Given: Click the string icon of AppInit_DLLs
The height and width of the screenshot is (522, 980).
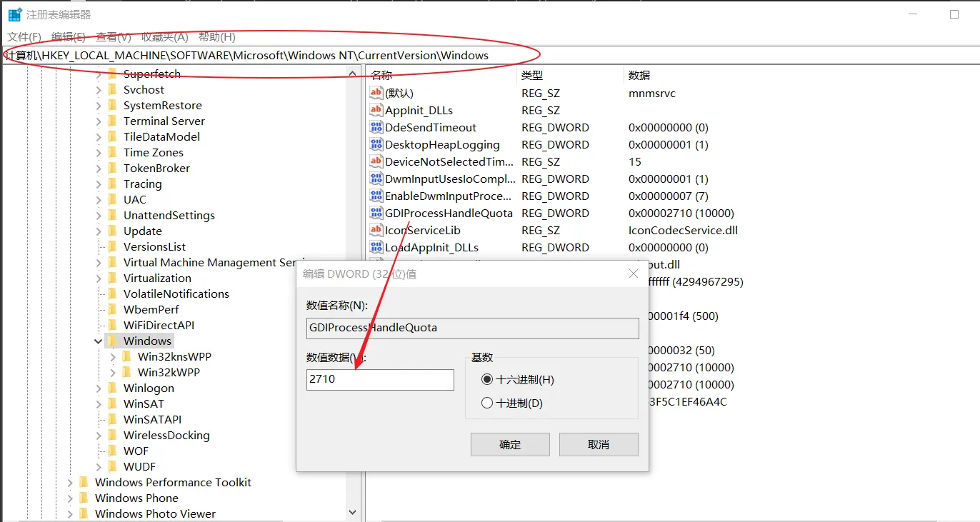Looking at the screenshot, I should (376, 110).
